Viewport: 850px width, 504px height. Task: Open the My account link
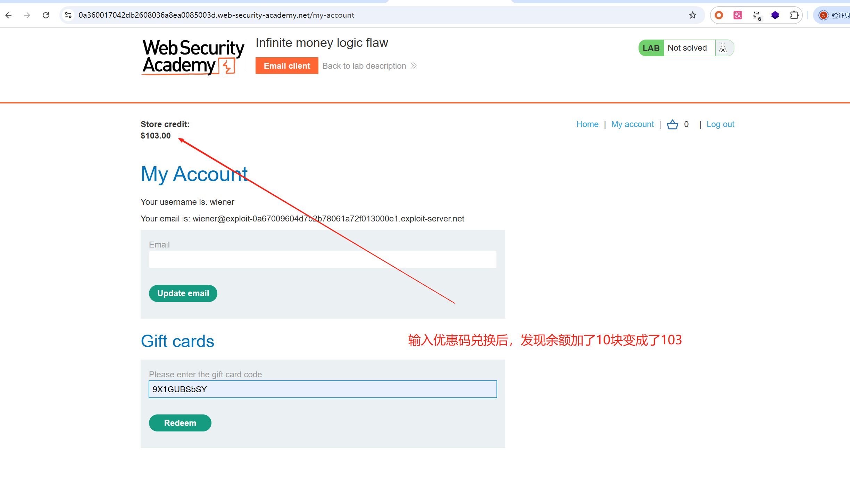(x=633, y=124)
